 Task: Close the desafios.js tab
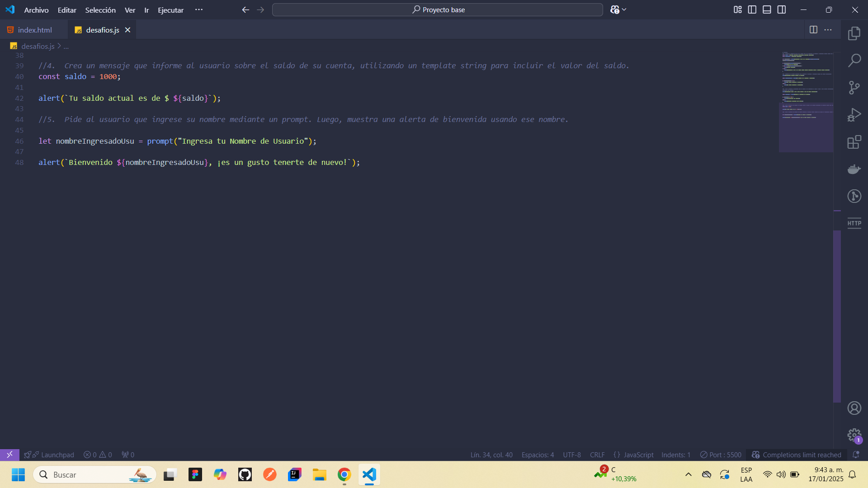coord(127,30)
